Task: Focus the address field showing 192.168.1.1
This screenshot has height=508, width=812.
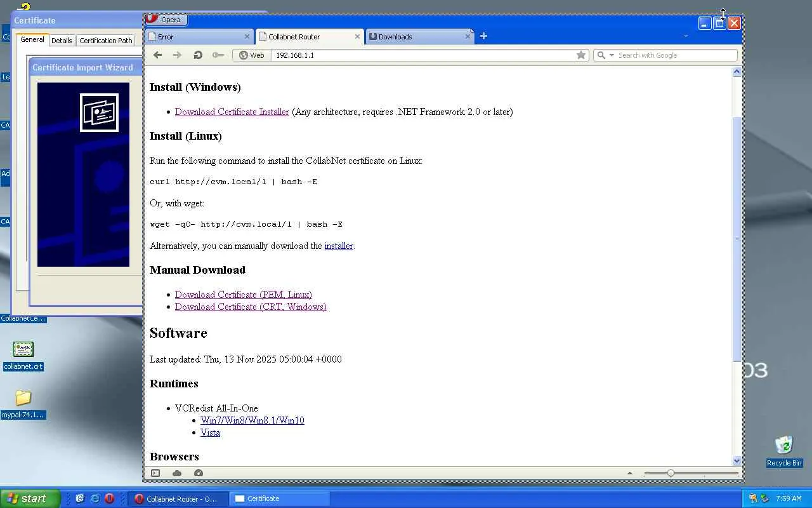Action: [x=424, y=55]
